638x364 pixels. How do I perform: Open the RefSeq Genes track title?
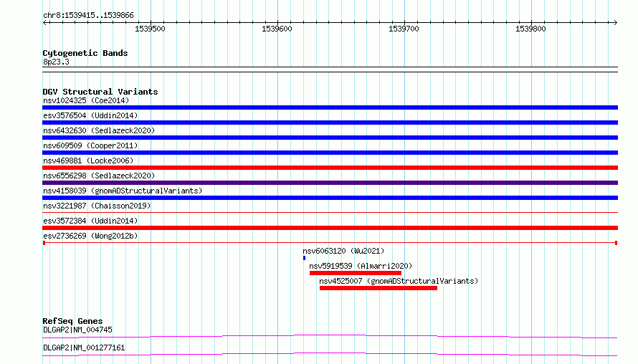[x=72, y=321]
